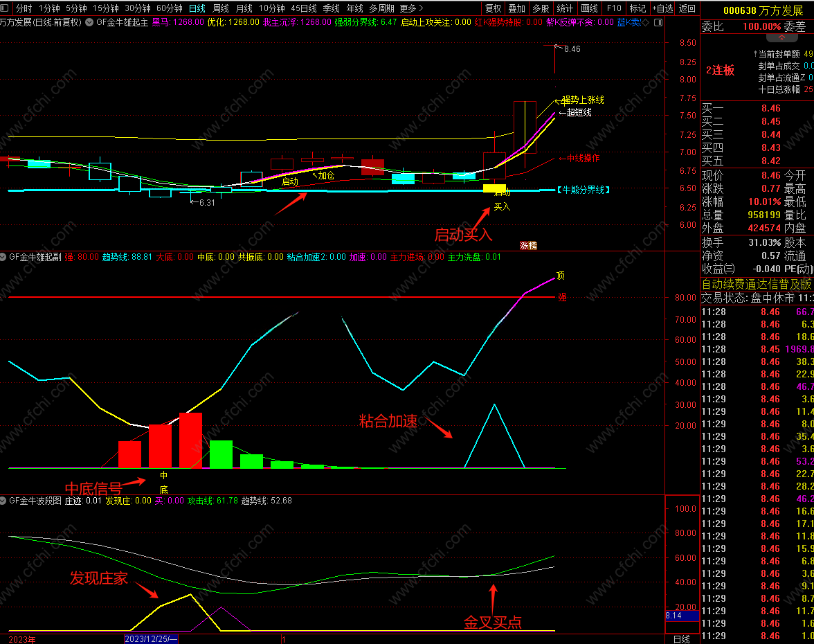Click 自动续费通达信普及版 link
This screenshot has height=644, width=814.
(757, 284)
